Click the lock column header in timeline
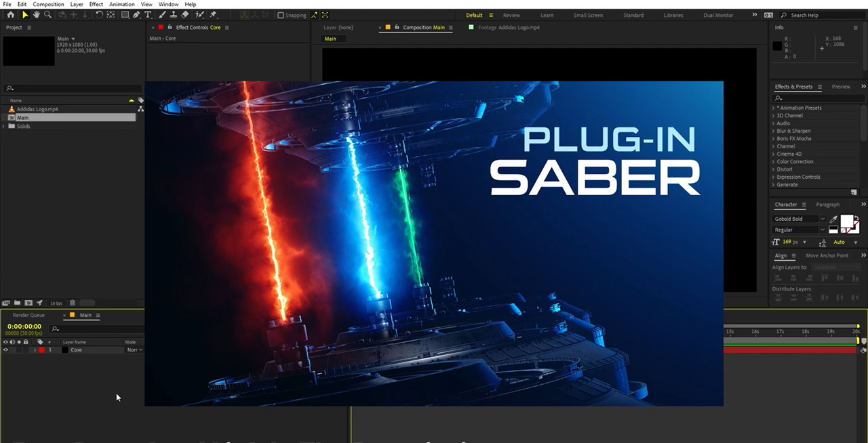Viewport: 868px width, 443px height. tap(26, 342)
